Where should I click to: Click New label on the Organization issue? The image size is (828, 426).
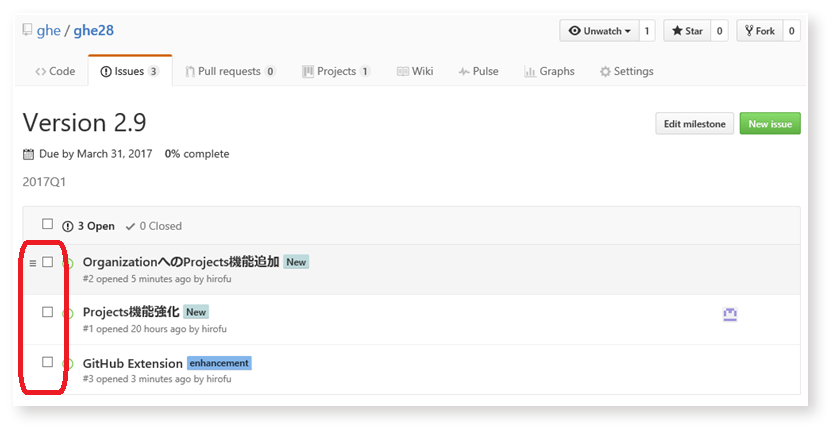[296, 262]
